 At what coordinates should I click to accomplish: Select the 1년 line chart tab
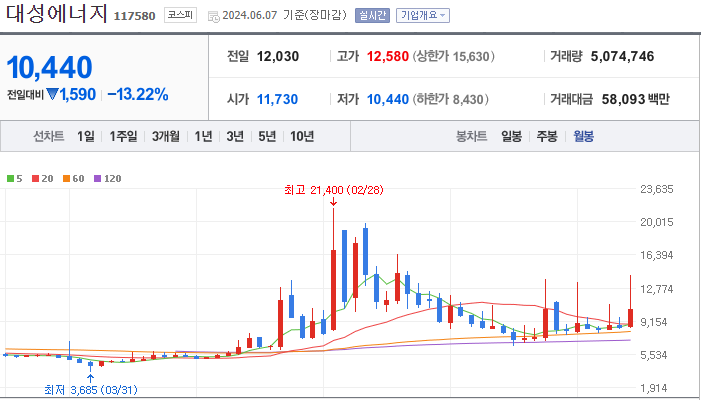click(x=203, y=136)
